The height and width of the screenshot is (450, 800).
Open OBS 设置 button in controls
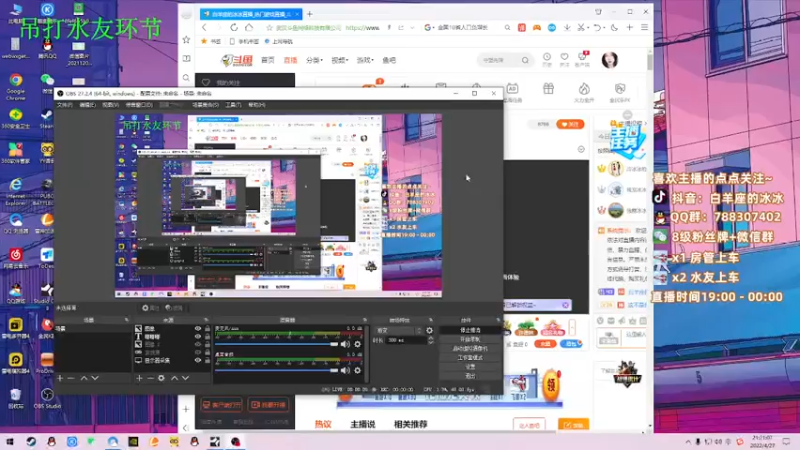point(470,367)
